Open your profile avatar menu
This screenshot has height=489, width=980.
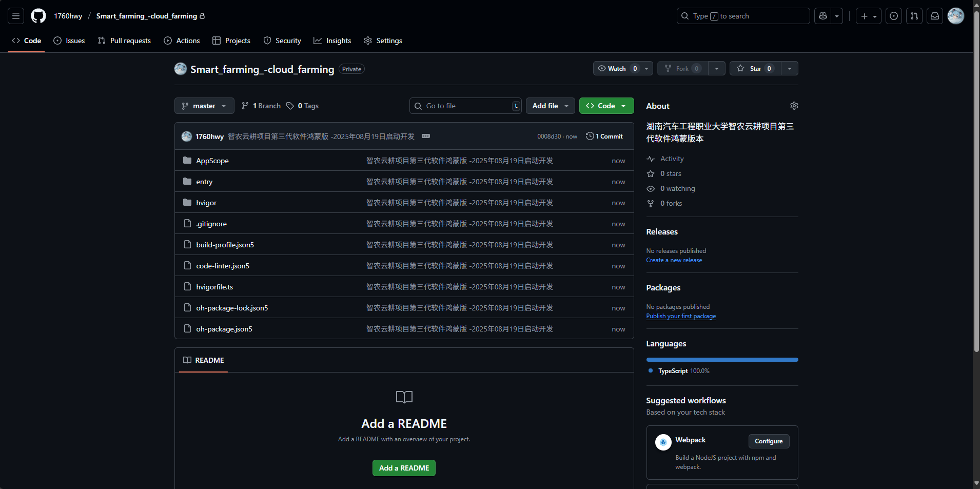956,16
